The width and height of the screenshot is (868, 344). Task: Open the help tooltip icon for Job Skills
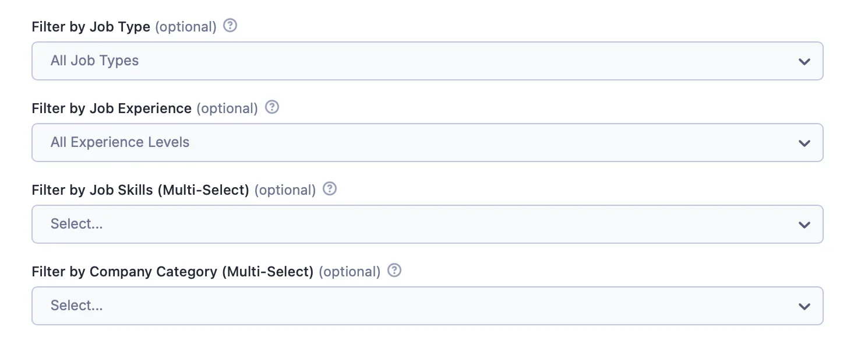(330, 189)
